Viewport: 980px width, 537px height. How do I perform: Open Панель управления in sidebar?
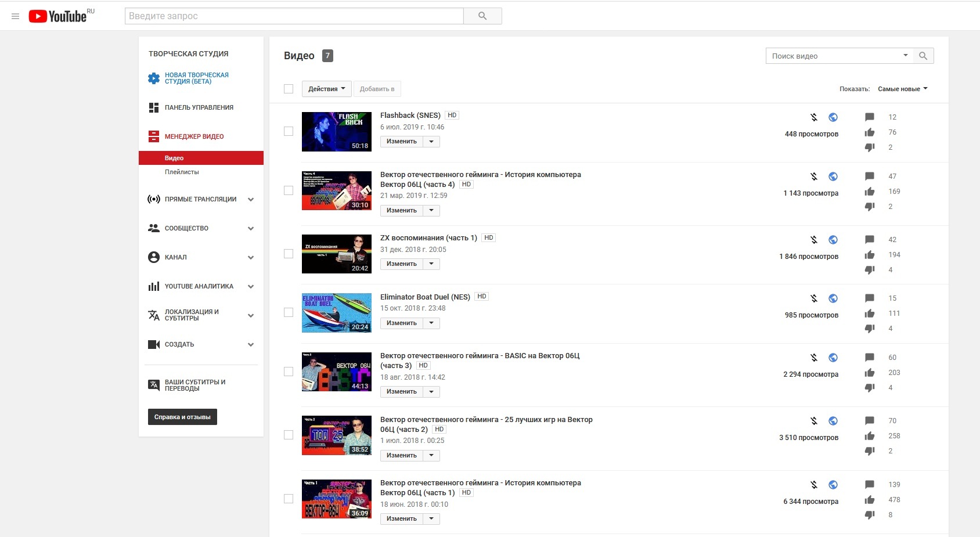[199, 107]
